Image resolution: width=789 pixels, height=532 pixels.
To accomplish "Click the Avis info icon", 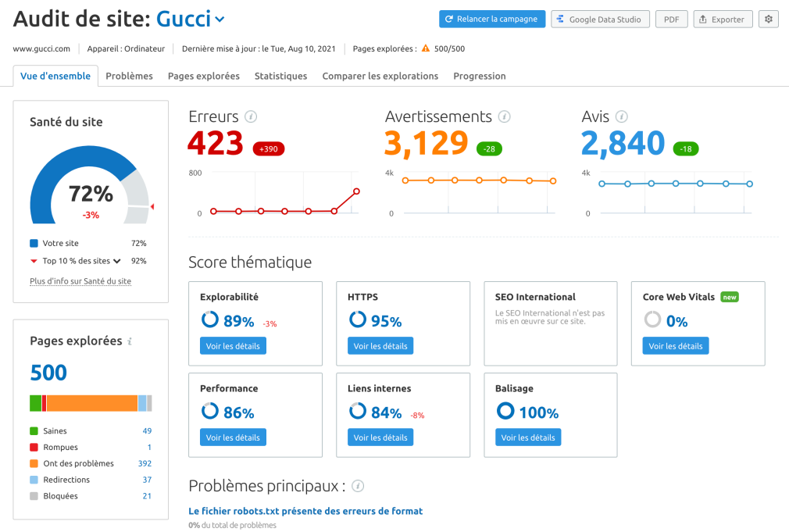I will pos(622,116).
